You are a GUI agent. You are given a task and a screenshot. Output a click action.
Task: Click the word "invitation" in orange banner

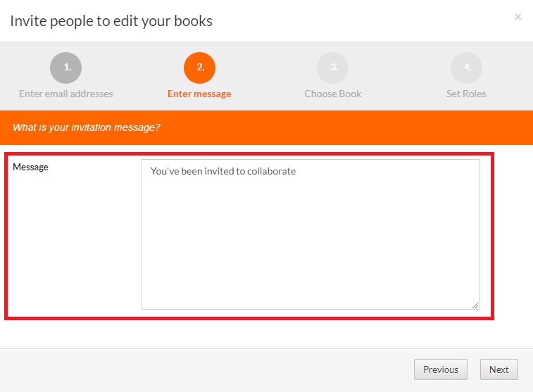(x=89, y=127)
